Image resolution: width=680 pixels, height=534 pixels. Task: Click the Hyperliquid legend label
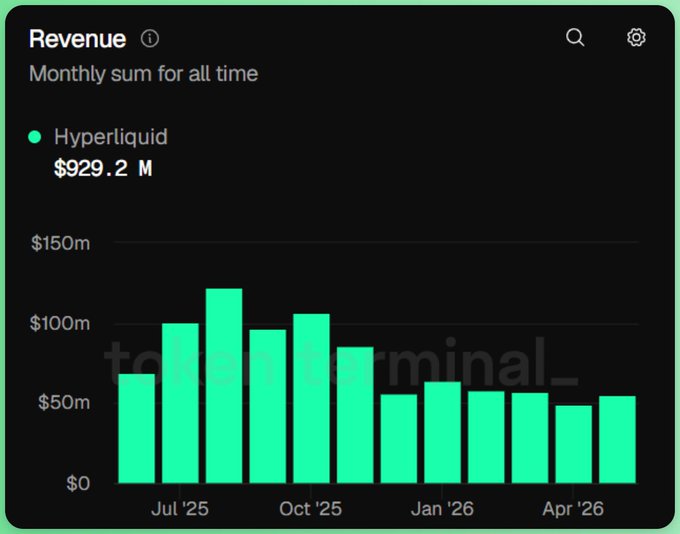(x=111, y=138)
